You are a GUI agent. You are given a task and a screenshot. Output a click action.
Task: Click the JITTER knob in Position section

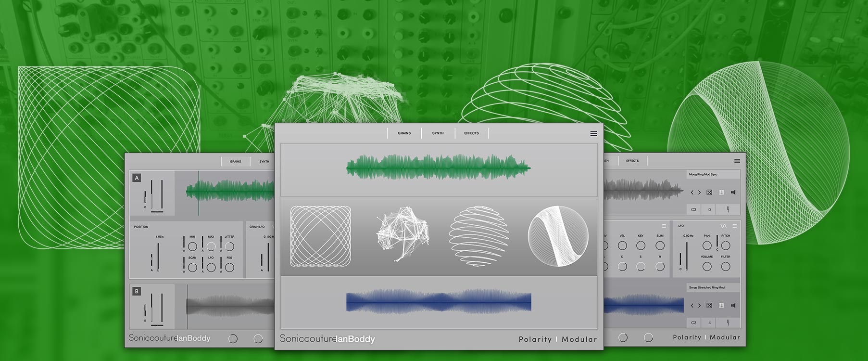229,246
